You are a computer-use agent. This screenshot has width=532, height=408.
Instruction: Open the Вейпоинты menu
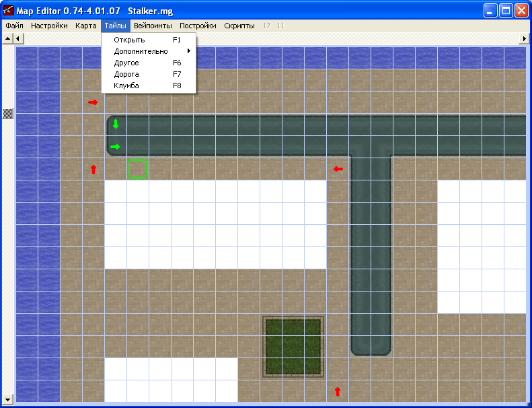pyautogui.click(x=153, y=26)
